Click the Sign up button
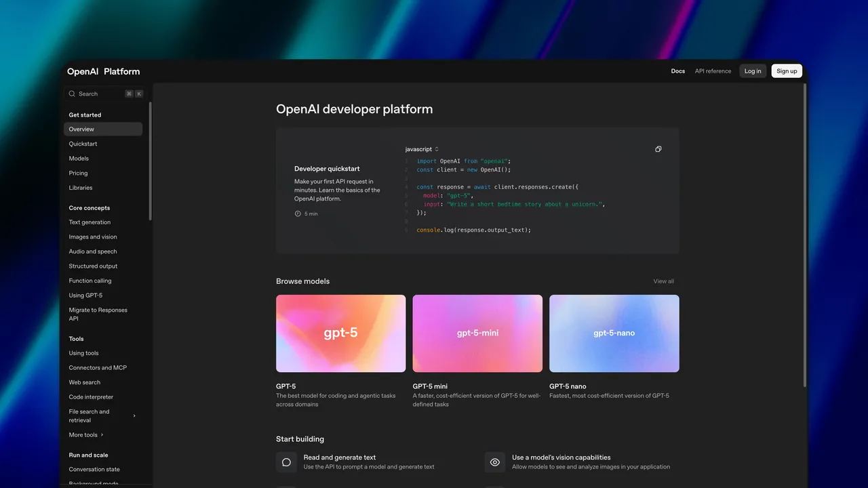Image resolution: width=868 pixels, height=488 pixels. click(787, 71)
